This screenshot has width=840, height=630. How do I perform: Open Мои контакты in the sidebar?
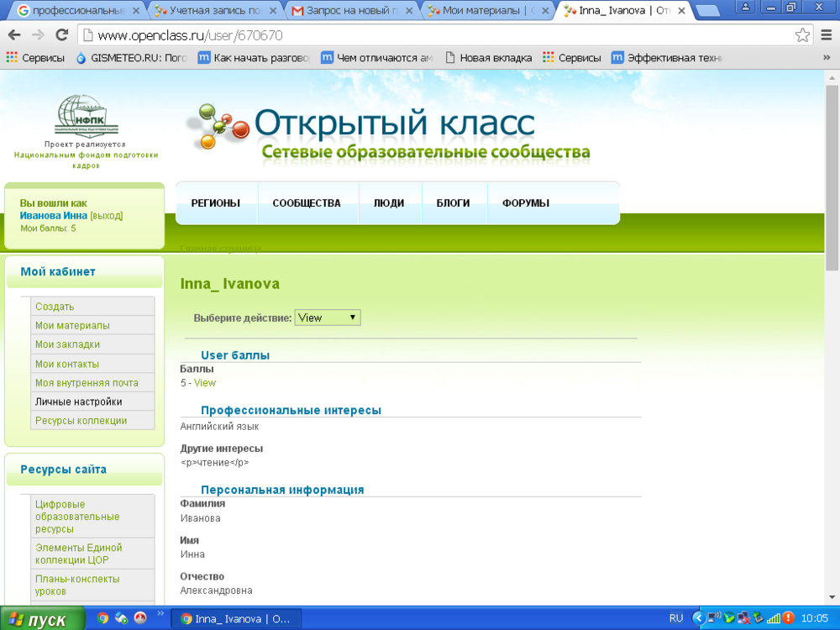(x=67, y=364)
